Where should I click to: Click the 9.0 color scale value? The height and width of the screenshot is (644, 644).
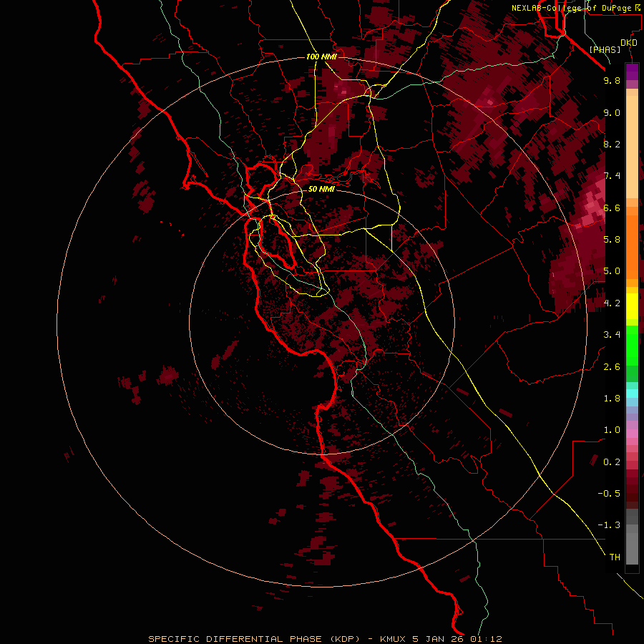click(612, 112)
